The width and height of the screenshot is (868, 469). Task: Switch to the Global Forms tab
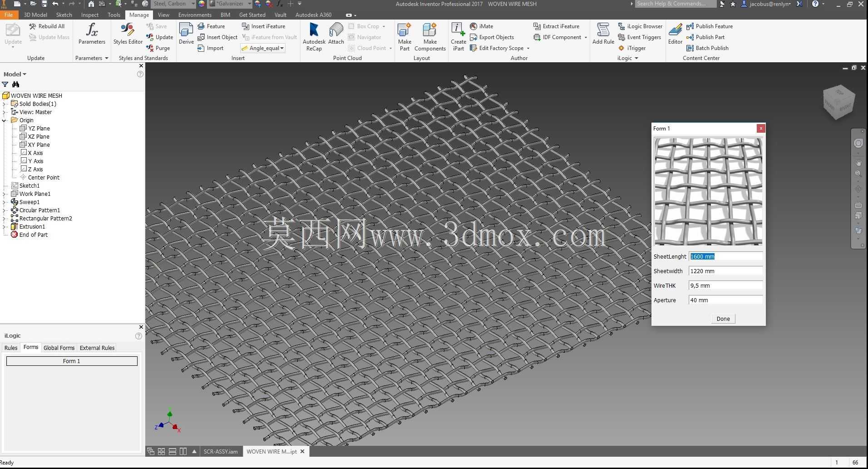pos(59,348)
